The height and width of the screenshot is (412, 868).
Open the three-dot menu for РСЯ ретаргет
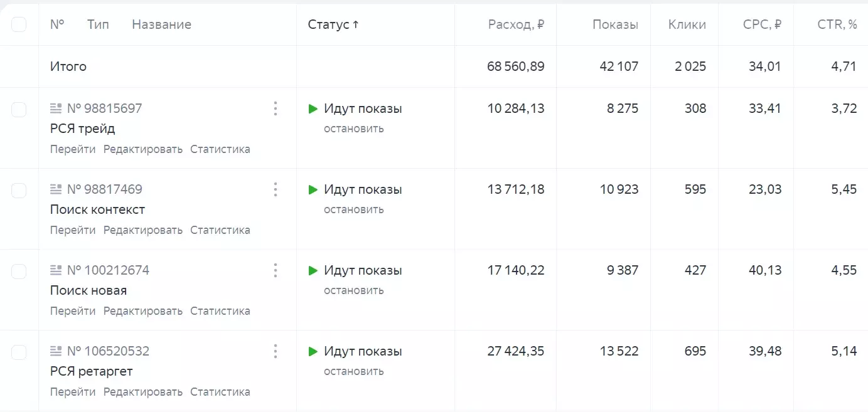click(x=275, y=351)
